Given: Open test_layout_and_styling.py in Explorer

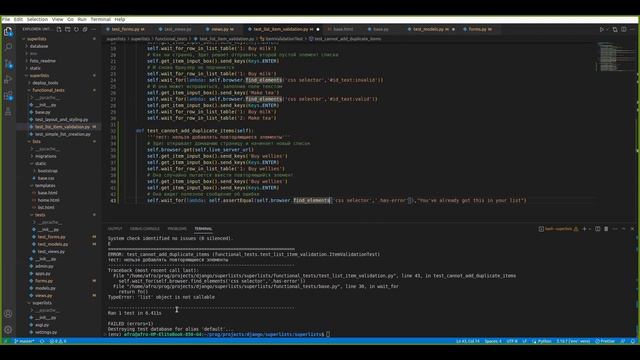Looking at the screenshot, I should click(61, 120).
